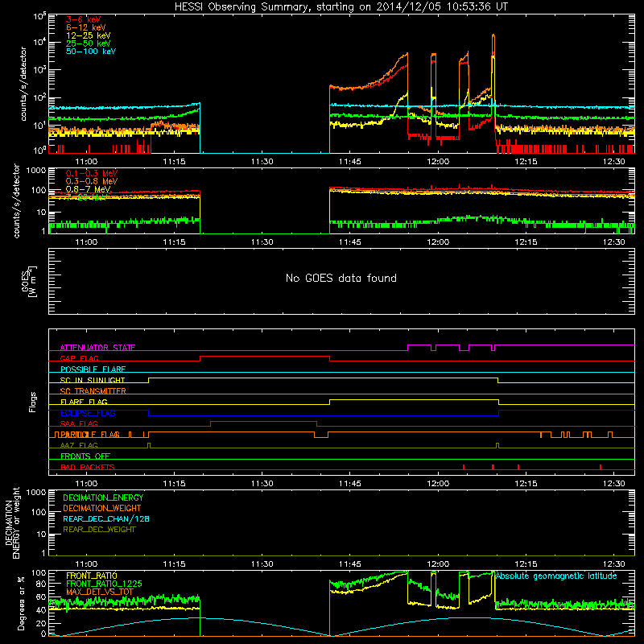The image size is (644, 644).
Task: Select the 25-50 keV legend label
Action: pyautogui.click(x=89, y=43)
